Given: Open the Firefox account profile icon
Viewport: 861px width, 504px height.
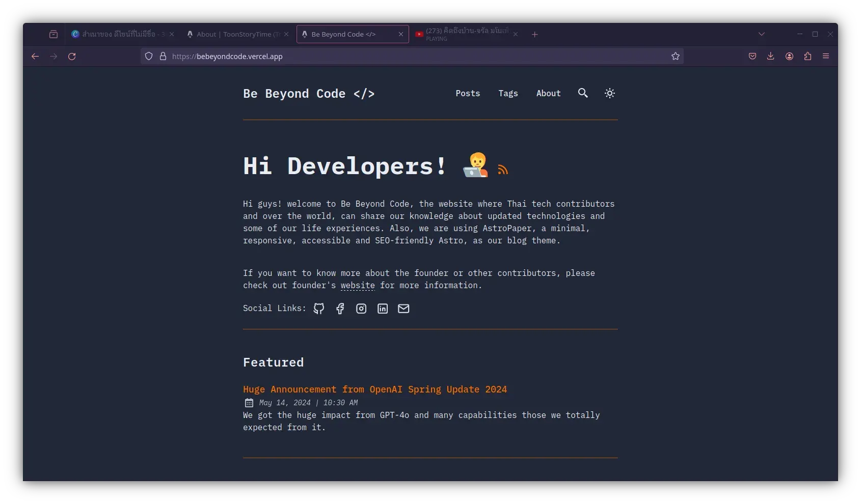Looking at the screenshot, I should tap(789, 56).
